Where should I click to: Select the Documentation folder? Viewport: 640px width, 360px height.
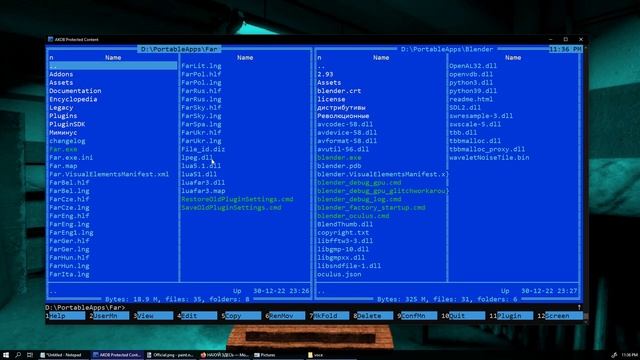[75, 91]
